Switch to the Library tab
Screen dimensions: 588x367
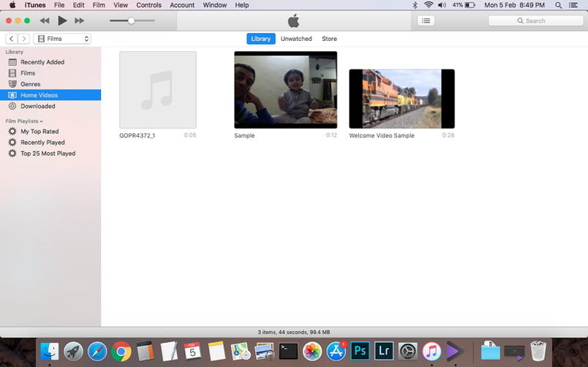(x=260, y=39)
